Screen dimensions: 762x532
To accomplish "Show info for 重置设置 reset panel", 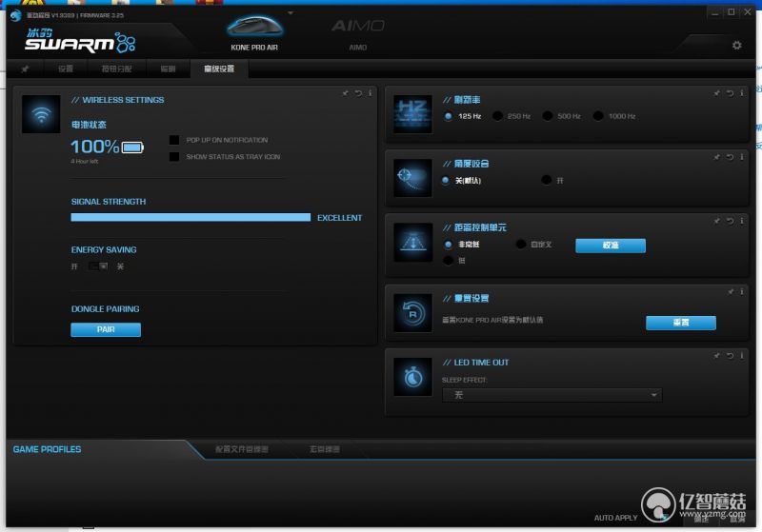I will (x=742, y=292).
